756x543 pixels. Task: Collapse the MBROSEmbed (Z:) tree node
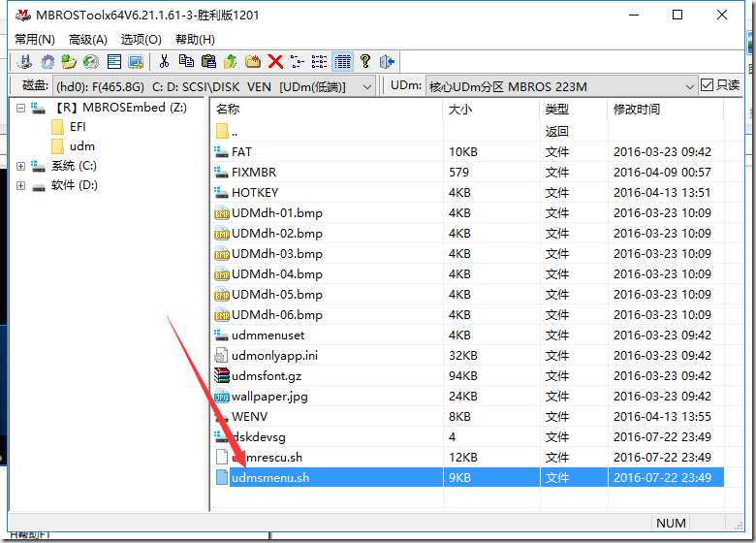click(x=20, y=108)
